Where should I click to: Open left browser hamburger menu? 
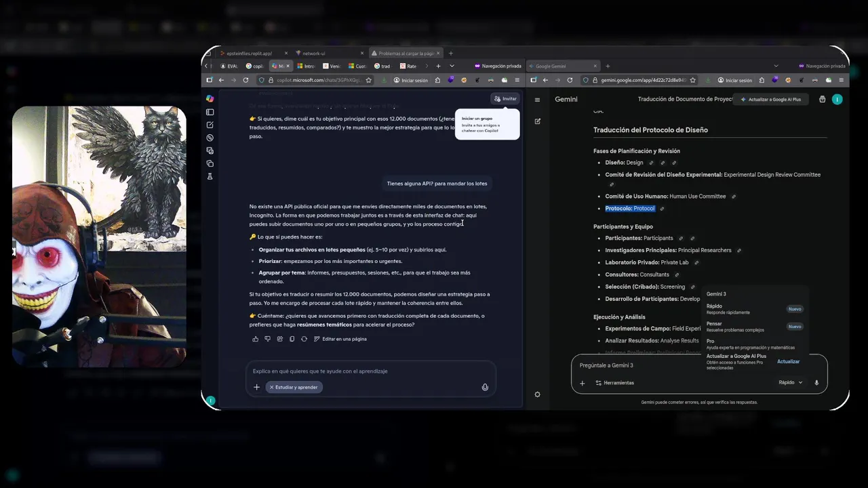tap(517, 80)
